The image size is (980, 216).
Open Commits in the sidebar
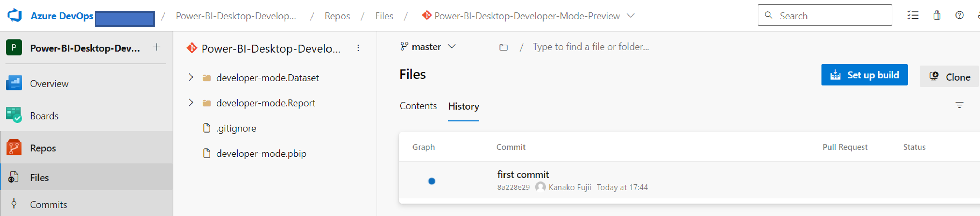click(48, 205)
